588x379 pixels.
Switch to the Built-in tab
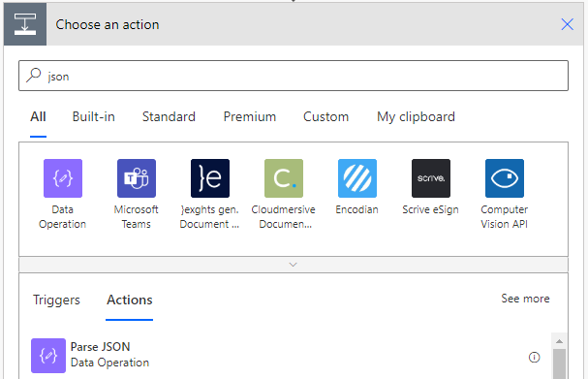point(93,117)
